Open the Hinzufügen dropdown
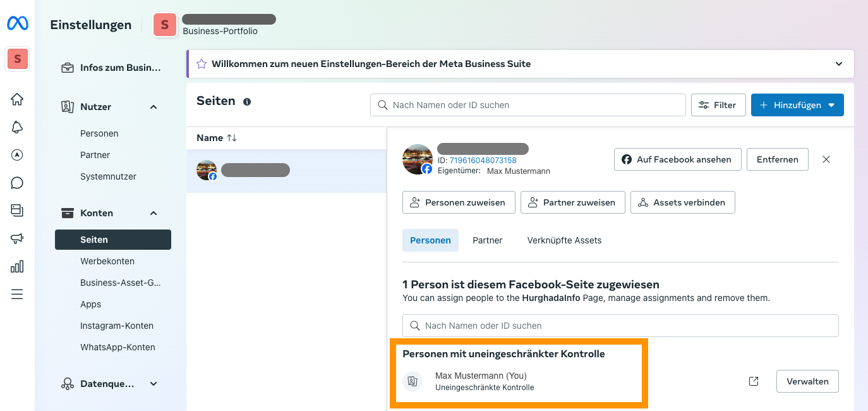 click(797, 105)
